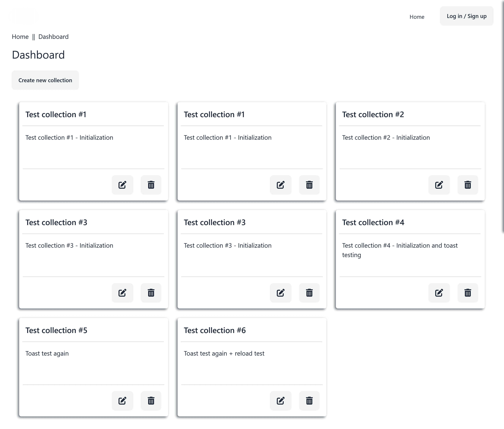
Task: Click 'Test collection #2 - Initialization' description
Action: coord(386,138)
